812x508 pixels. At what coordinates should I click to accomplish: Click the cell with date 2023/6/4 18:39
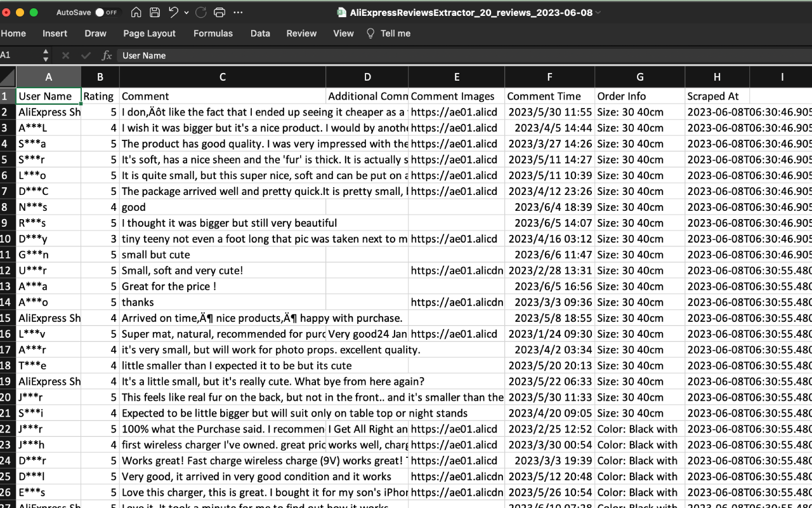coord(550,207)
